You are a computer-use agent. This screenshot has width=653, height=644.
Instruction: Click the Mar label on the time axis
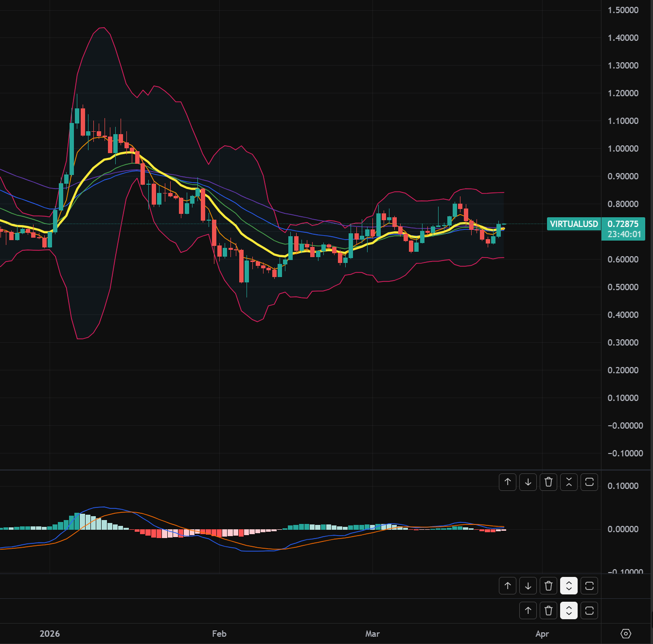372,634
